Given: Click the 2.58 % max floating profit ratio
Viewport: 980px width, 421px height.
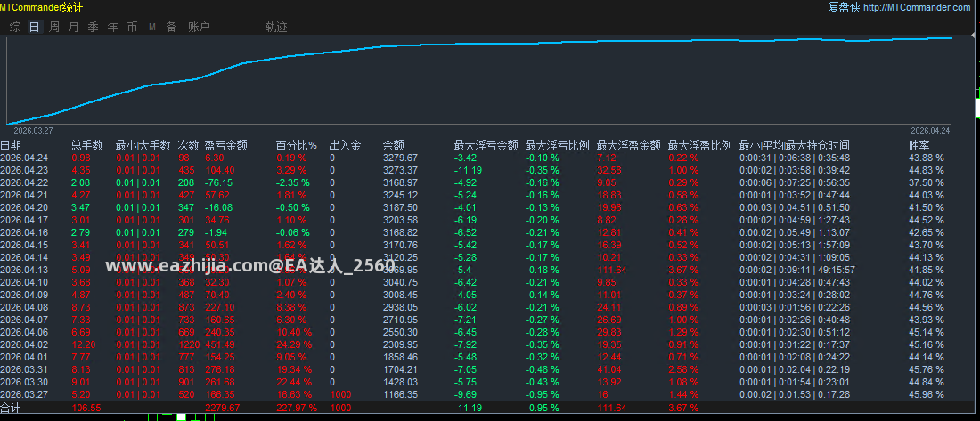Looking at the screenshot, I should point(683,369).
